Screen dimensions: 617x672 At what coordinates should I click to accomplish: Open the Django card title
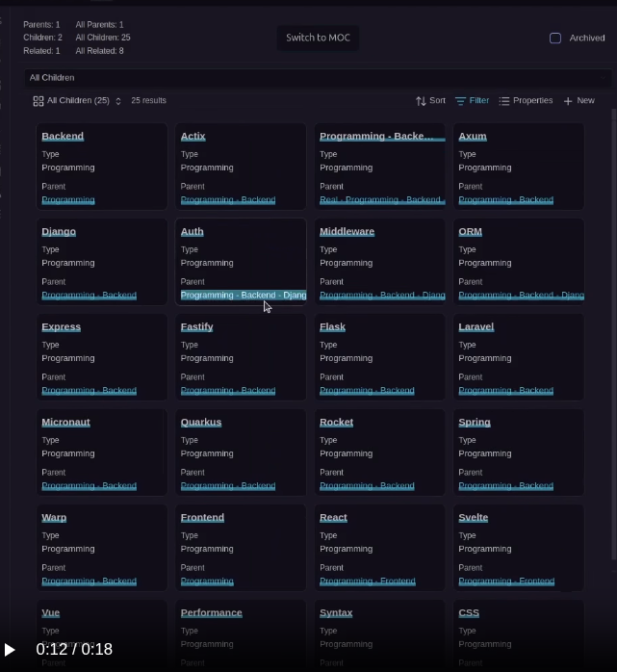pos(59,232)
